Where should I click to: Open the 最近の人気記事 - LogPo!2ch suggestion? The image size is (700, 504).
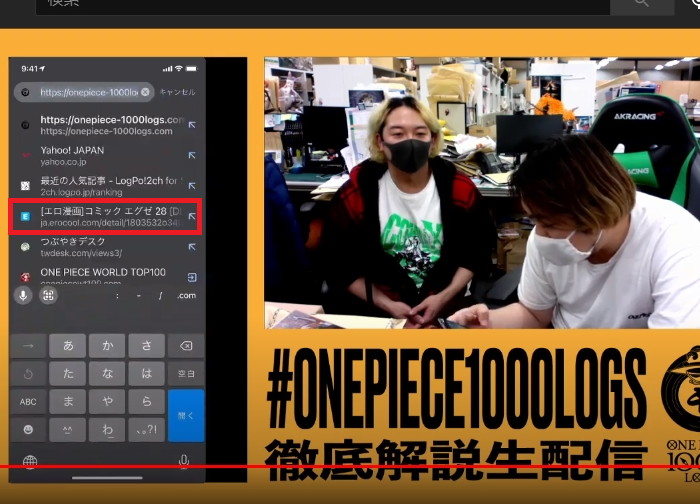tap(105, 186)
